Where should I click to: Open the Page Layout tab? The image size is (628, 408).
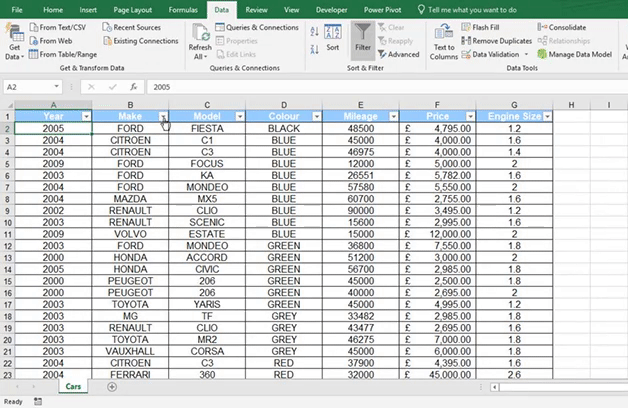[x=133, y=8]
